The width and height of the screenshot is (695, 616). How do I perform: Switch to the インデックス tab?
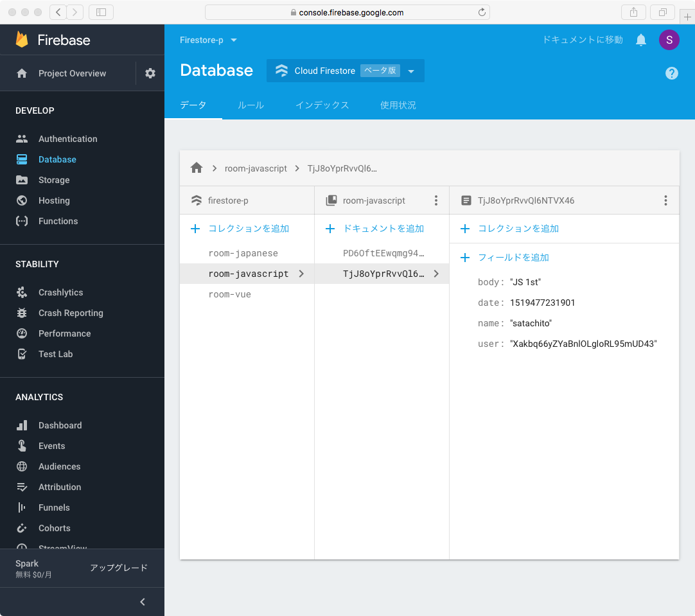(322, 105)
